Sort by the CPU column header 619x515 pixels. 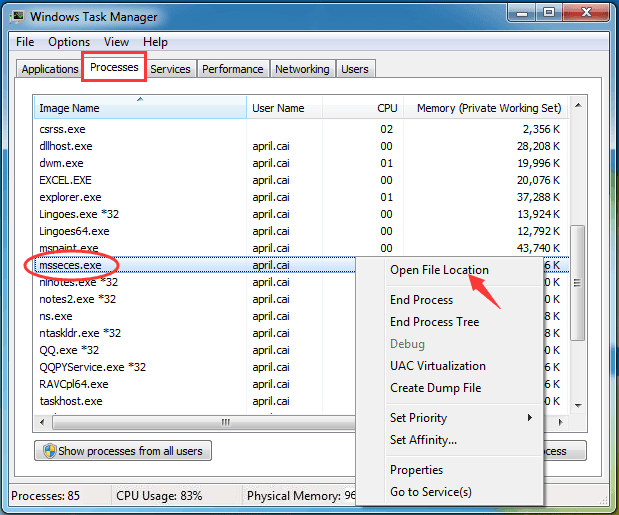click(x=362, y=107)
